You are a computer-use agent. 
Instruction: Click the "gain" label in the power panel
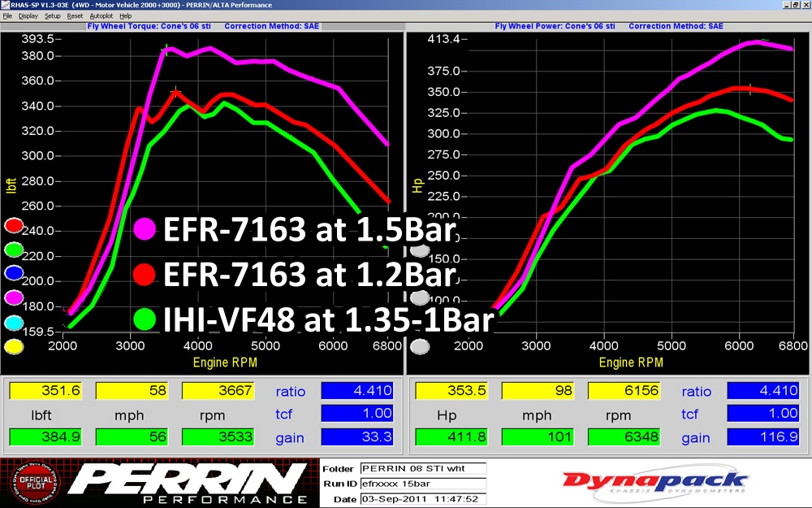pos(696,438)
